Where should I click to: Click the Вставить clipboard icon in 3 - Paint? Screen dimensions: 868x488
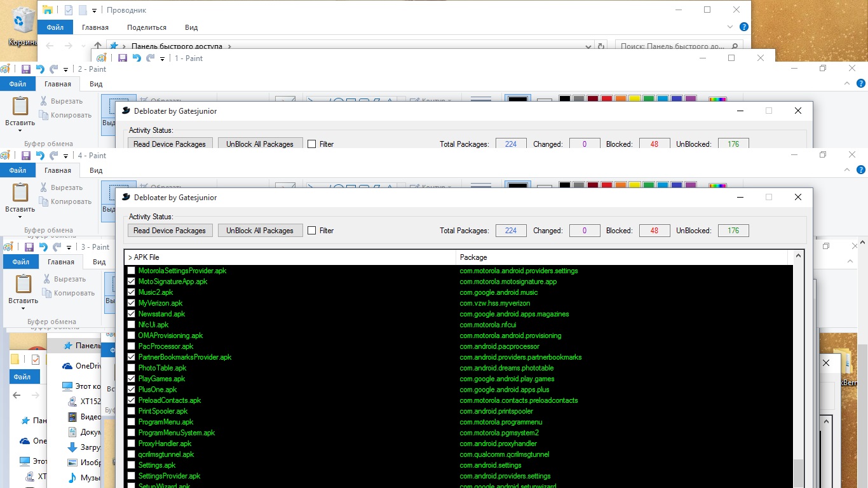click(x=24, y=284)
